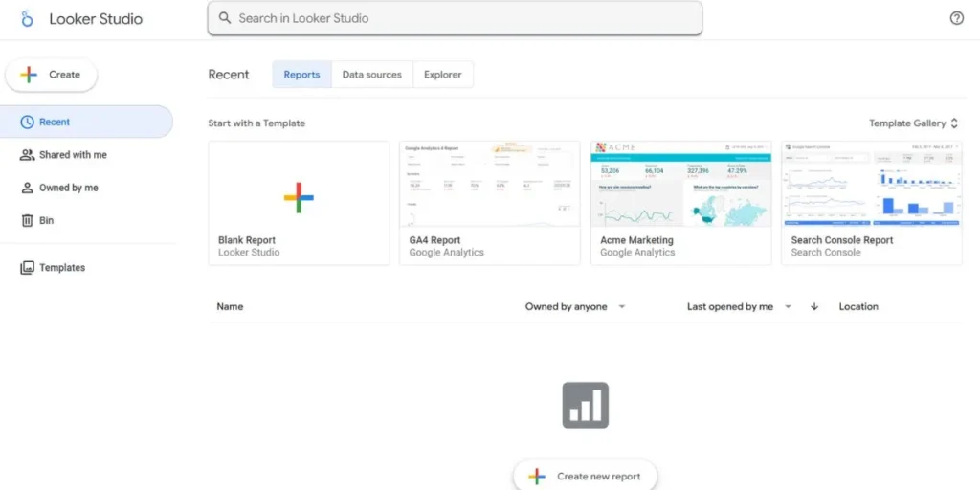Click the Start with a Template label

pos(256,123)
